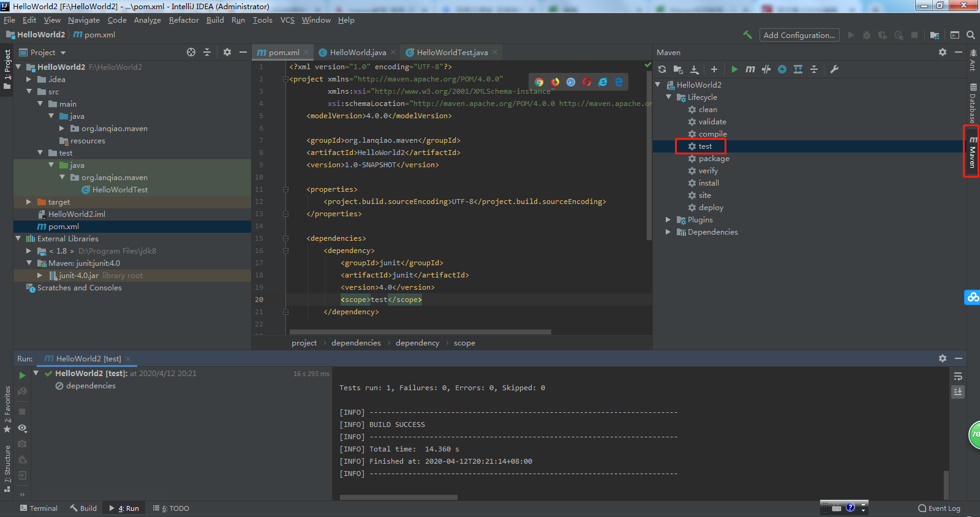This screenshot has height=517, width=980.
Task: Open the Favorites side tool window
Action: click(7, 409)
